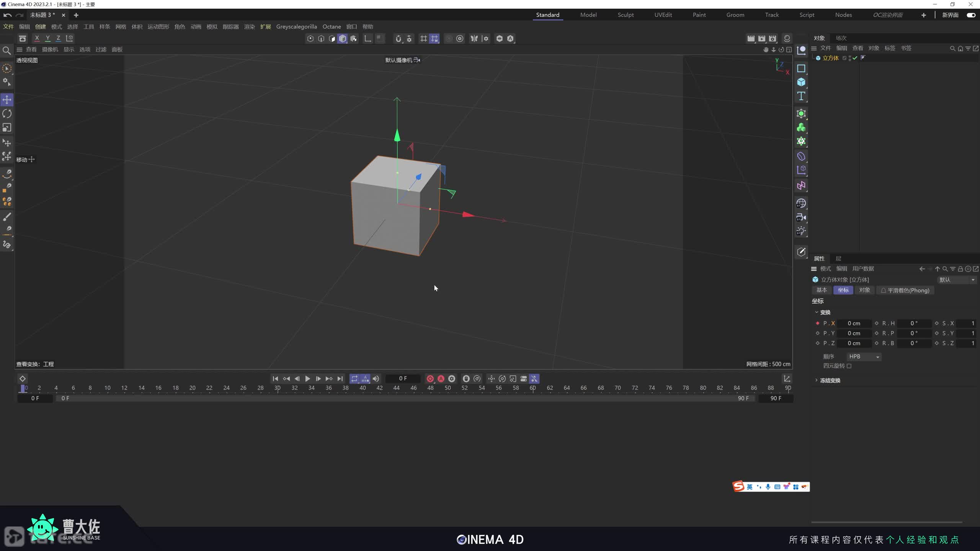Select the Rotate tool in left toolbar
This screenshot has height=551, width=980.
click(7, 114)
